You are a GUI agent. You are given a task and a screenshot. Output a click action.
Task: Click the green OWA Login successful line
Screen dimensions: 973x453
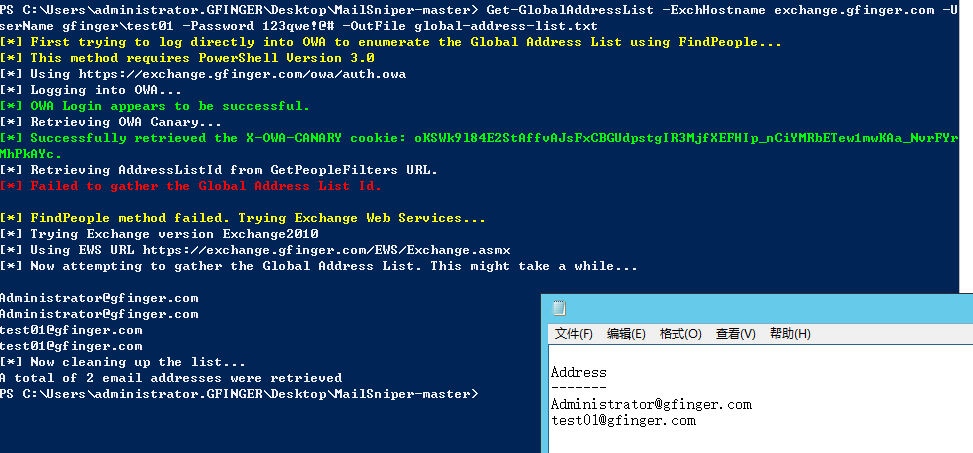[155, 106]
